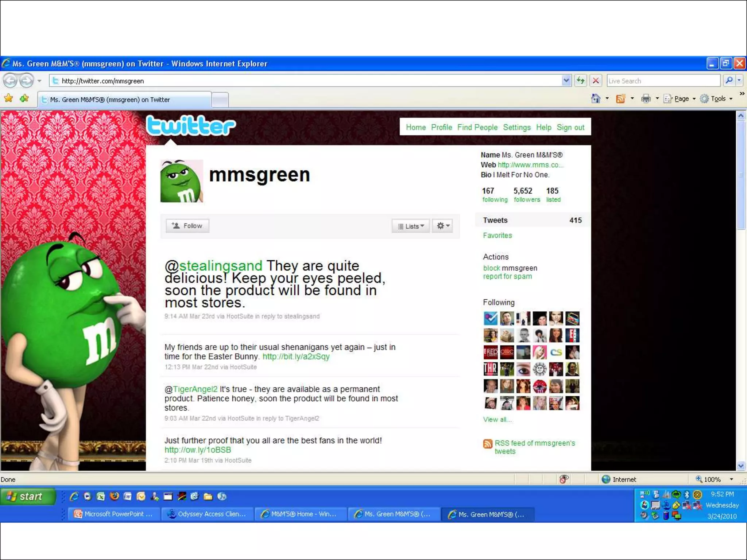Click the Live Search magnifier icon
The width and height of the screenshot is (747, 560).
pos(729,81)
